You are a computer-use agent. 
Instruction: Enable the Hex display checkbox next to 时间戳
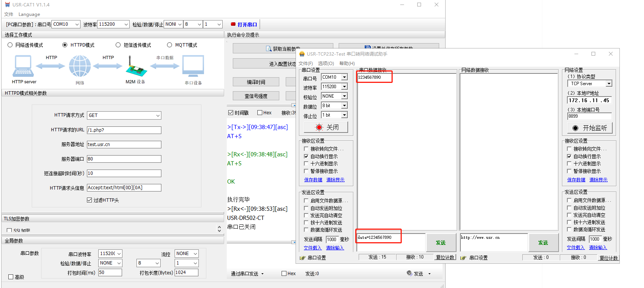(260, 113)
